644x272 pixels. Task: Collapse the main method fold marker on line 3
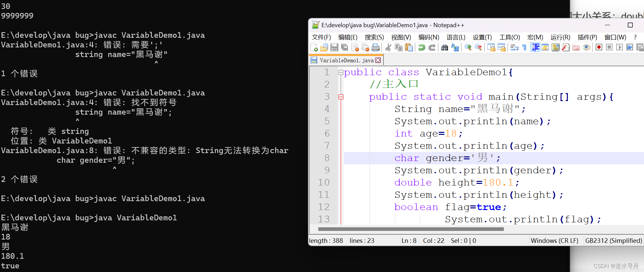pyautogui.click(x=341, y=97)
